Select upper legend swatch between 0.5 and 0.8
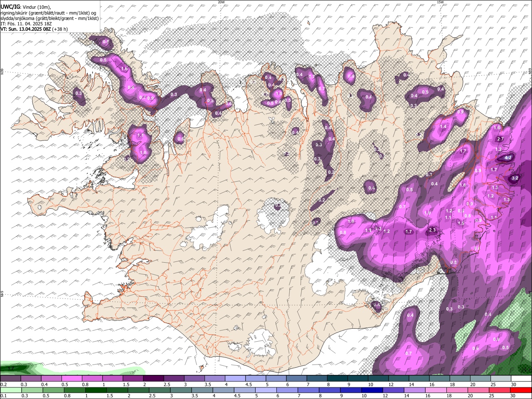 pos(71,379)
